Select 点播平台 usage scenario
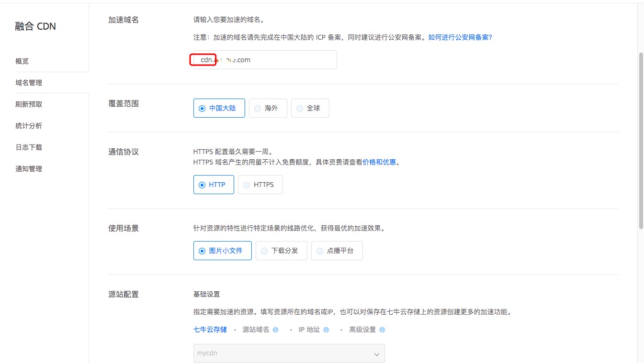Image resolution: width=644 pixels, height=363 pixels. [337, 251]
